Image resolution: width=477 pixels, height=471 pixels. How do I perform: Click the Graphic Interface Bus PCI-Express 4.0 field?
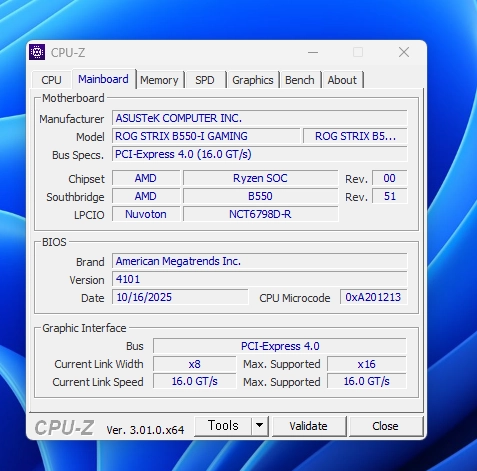point(280,346)
